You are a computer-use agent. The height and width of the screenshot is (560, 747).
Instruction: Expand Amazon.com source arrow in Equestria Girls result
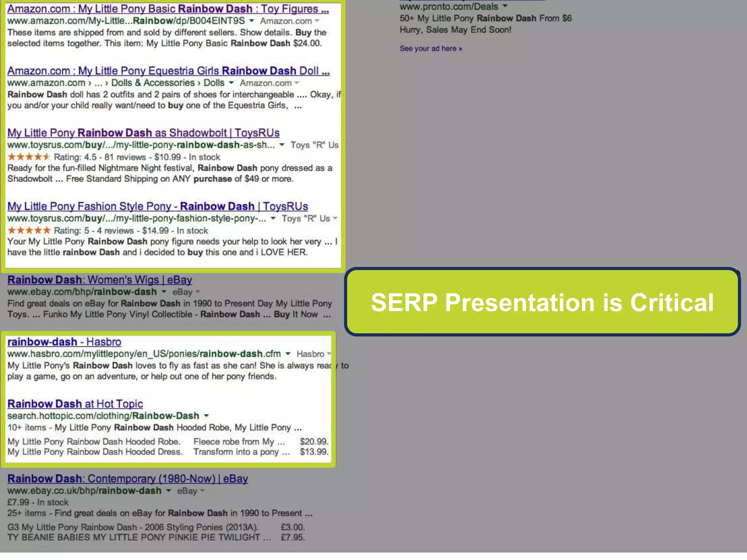click(x=297, y=83)
